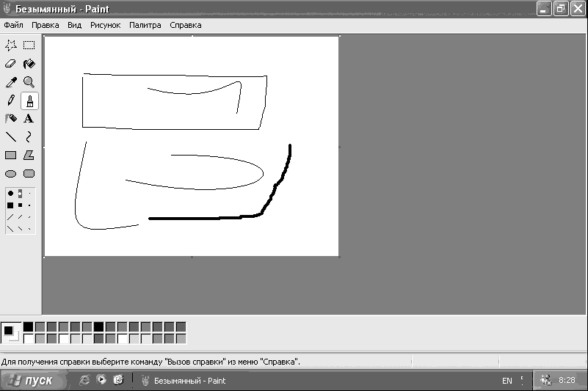
Task: Pick the Ellipse tool
Action: pyautogui.click(x=11, y=174)
